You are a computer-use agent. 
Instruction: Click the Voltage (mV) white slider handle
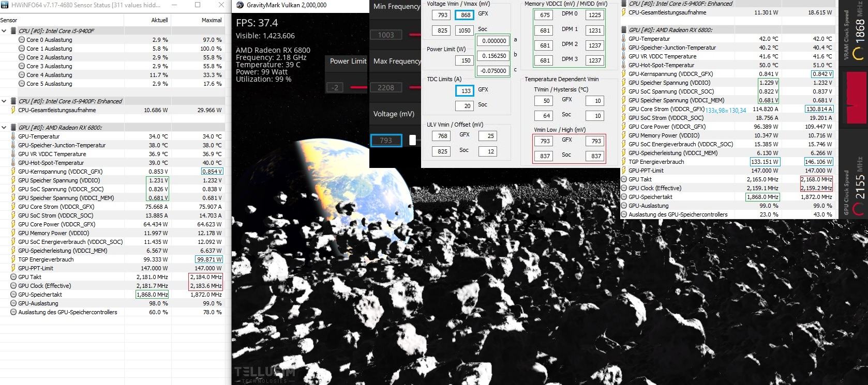point(413,140)
